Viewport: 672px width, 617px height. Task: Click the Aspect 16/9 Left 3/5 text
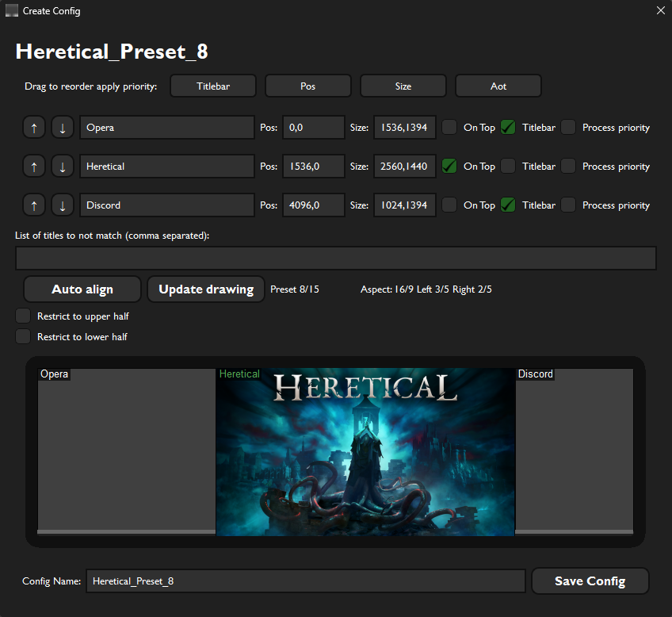(426, 289)
